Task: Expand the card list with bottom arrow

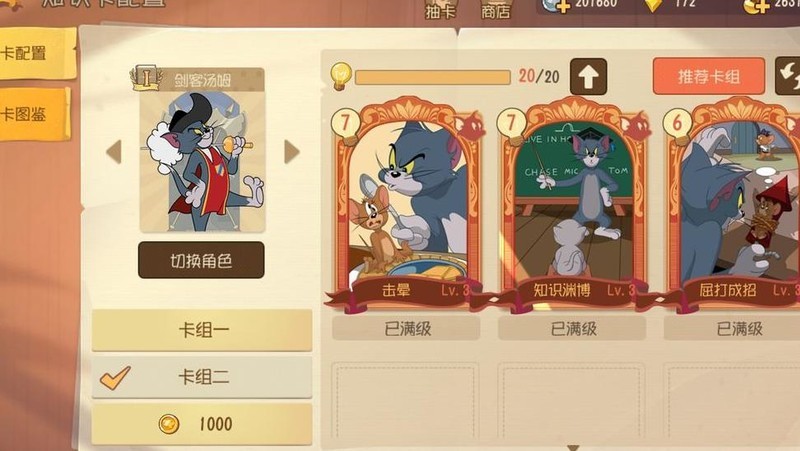Action: [573, 447]
